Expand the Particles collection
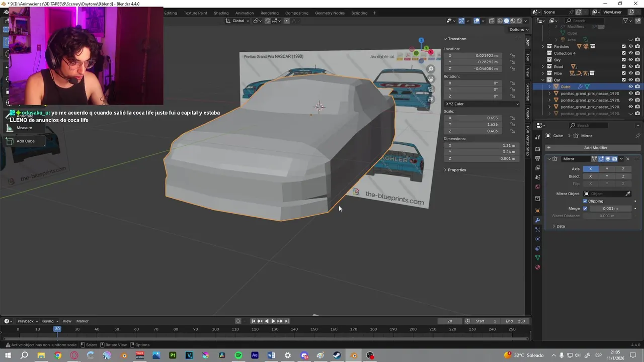 pos(543,46)
